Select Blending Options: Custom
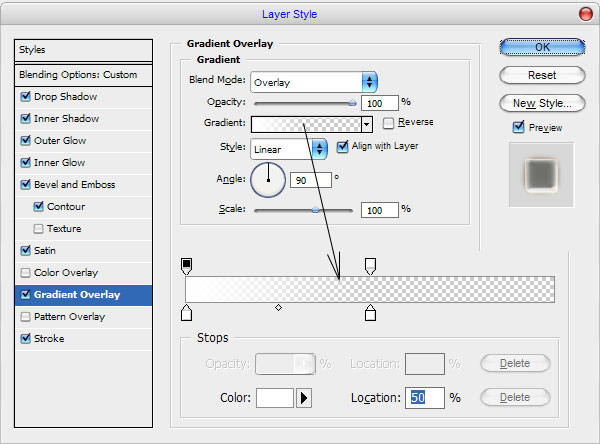This screenshot has height=444, width=600. pos(83,75)
